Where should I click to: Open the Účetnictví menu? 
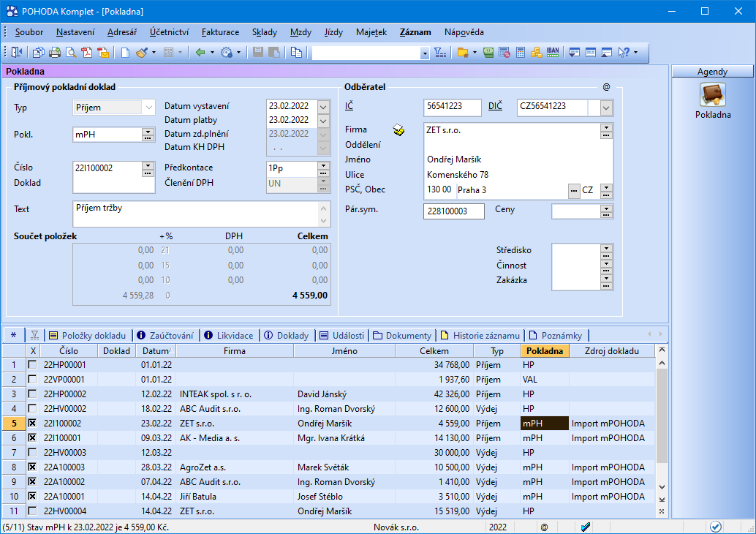(169, 32)
